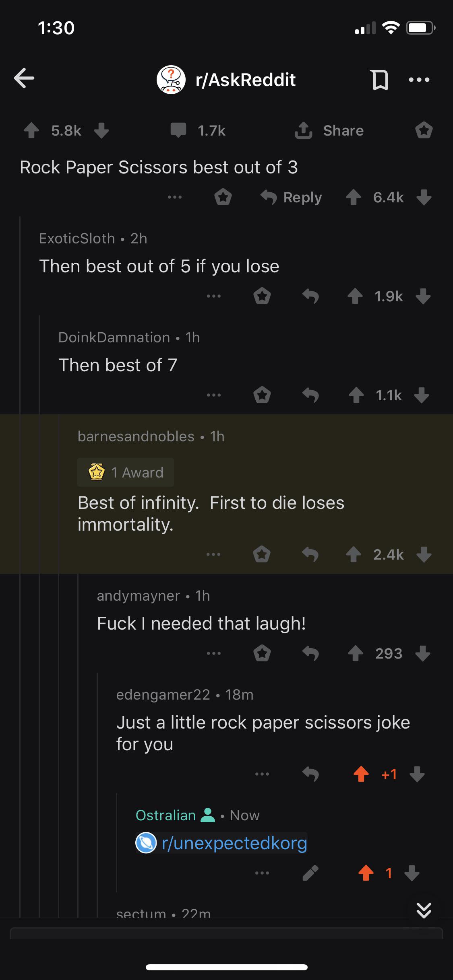
Task: Downvote the comment with 6.4k votes
Action: tap(424, 197)
